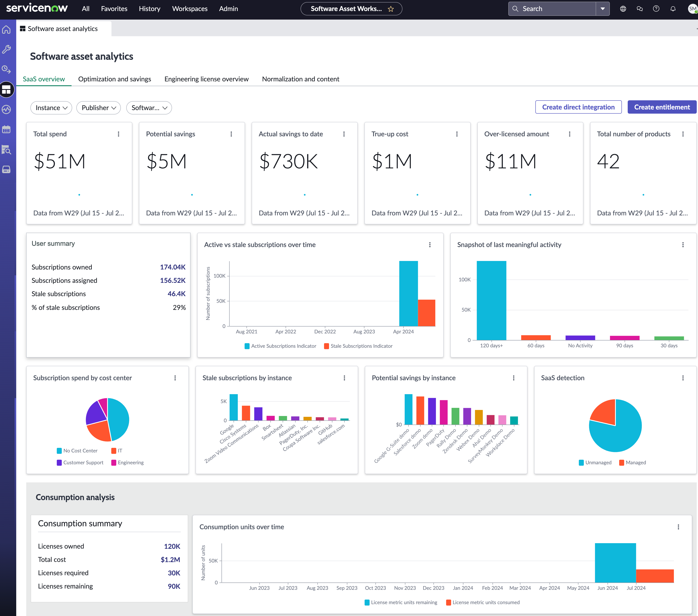The image size is (698, 616).
Task: Open the wrench tool sidebar icon
Action: pyautogui.click(x=6, y=50)
